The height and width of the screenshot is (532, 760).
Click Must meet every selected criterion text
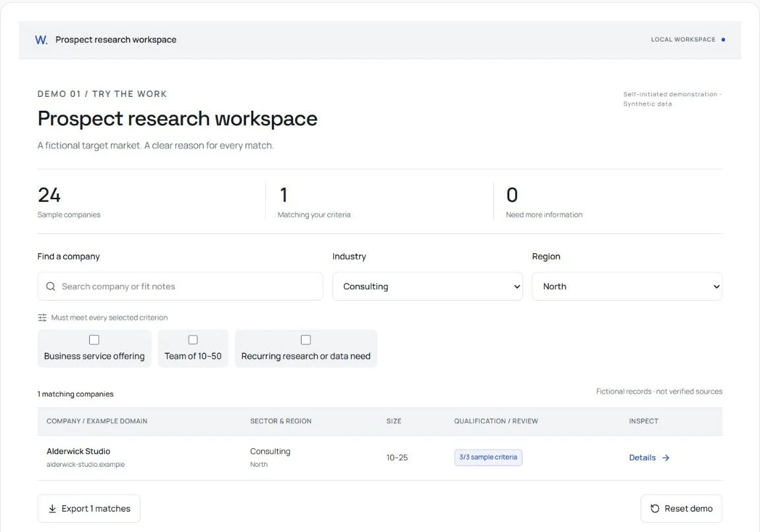click(110, 318)
